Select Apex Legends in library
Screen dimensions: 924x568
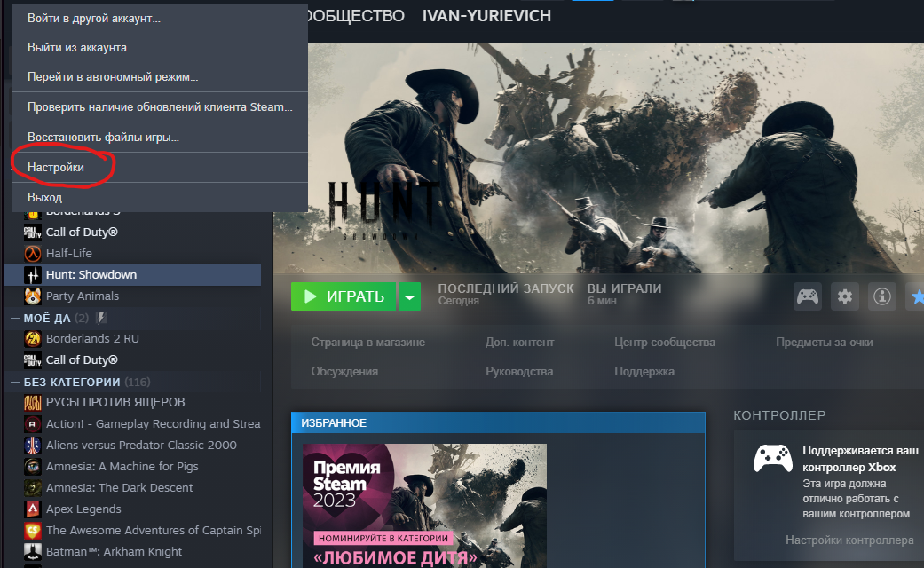pyautogui.click(x=132, y=509)
